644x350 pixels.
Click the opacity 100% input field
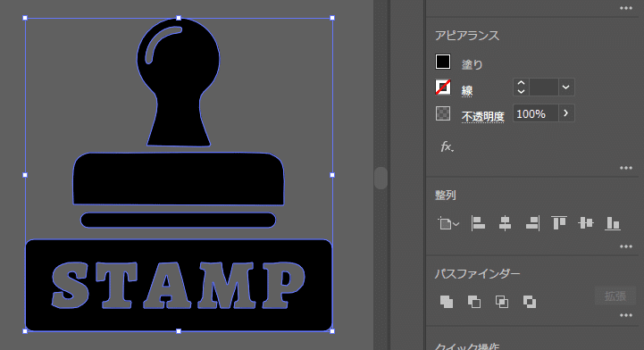coord(536,113)
